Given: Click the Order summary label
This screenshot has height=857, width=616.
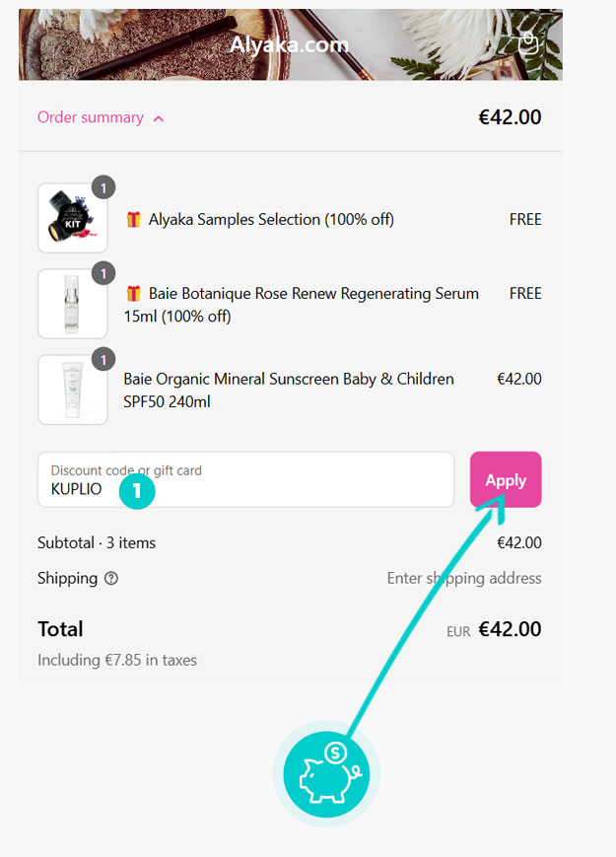Looking at the screenshot, I should [x=90, y=117].
